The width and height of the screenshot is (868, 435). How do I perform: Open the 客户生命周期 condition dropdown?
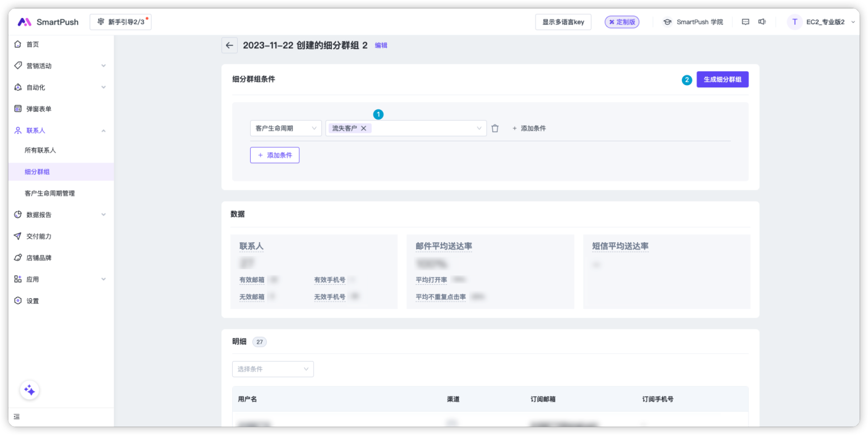tap(285, 128)
